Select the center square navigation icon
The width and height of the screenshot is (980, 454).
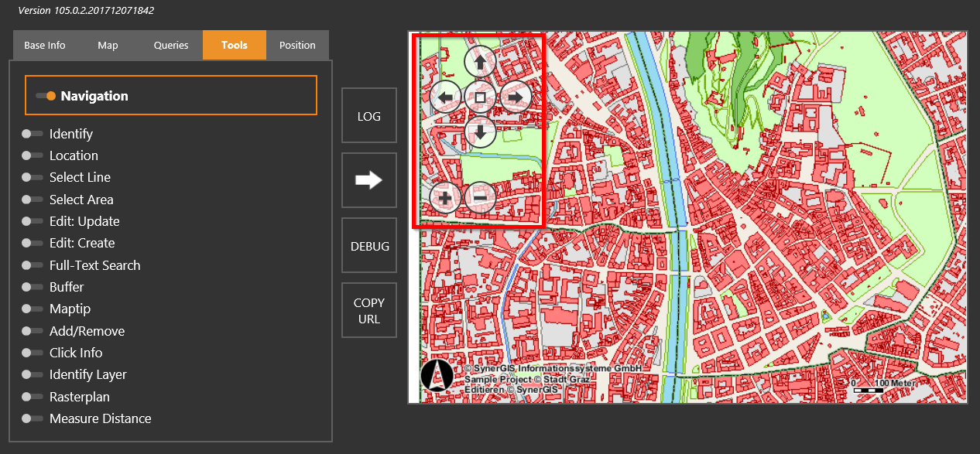480,96
